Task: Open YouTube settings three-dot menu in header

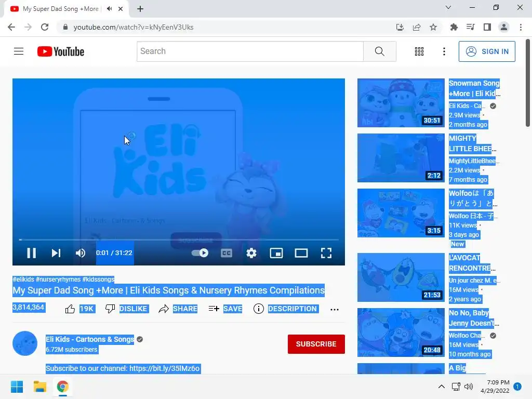Action: pyautogui.click(x=444, y=51)
